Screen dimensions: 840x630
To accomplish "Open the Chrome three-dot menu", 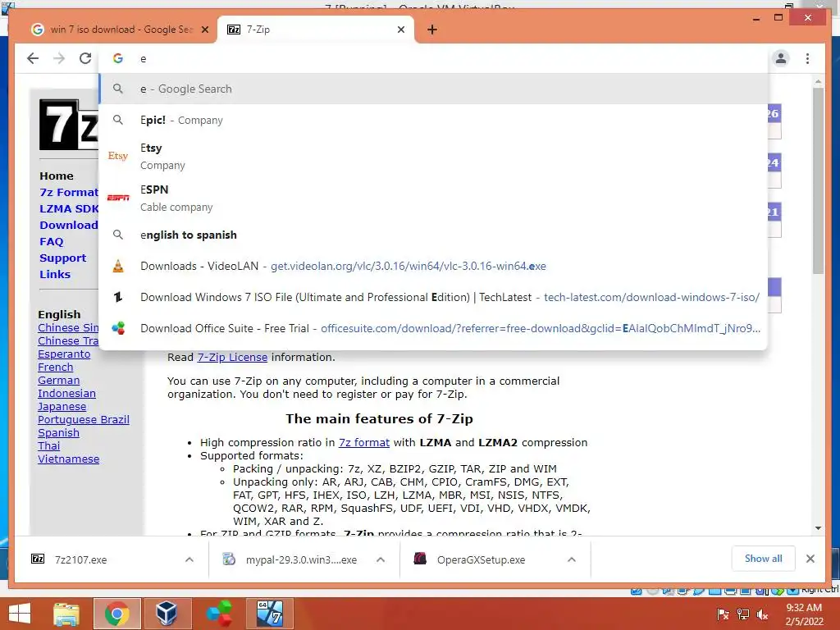I will point(807,58).
